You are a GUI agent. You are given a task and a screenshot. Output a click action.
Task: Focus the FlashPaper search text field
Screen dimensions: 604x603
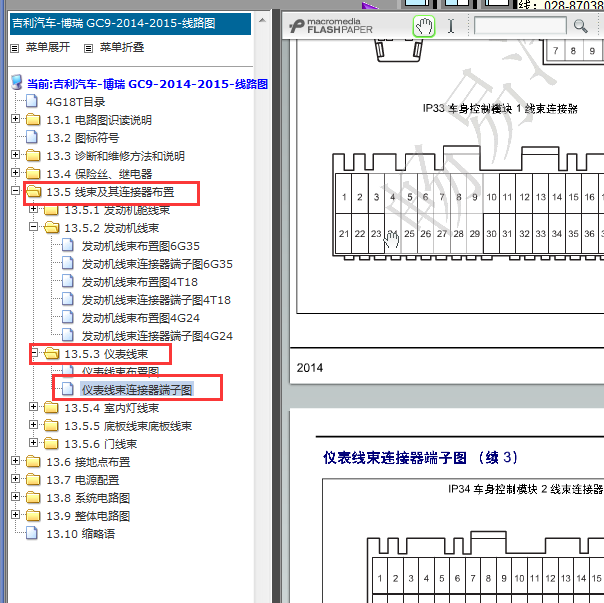(520, 25)
